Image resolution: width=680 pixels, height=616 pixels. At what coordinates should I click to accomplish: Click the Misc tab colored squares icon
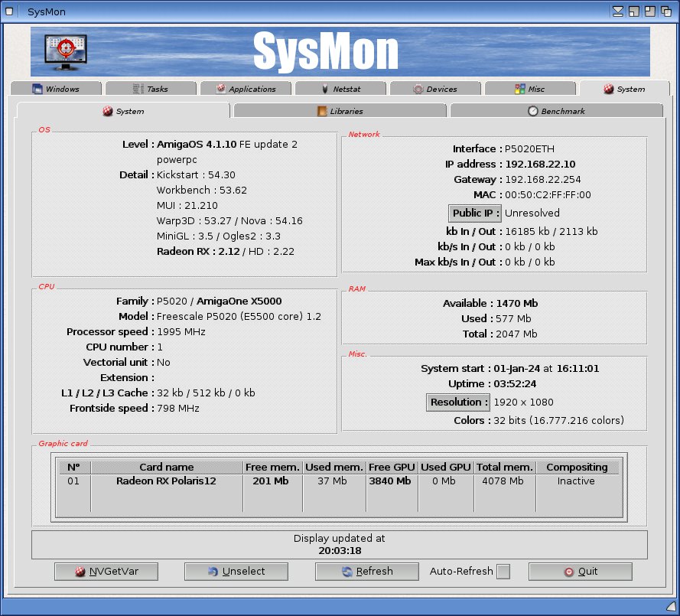click(519, 89)
